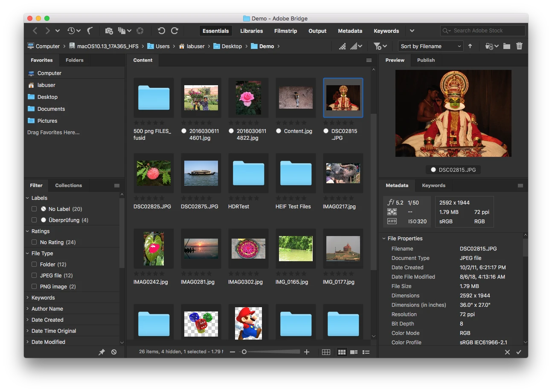Collapse the Labels filter section
Viewport: 552px width, 392px height.
27,198
